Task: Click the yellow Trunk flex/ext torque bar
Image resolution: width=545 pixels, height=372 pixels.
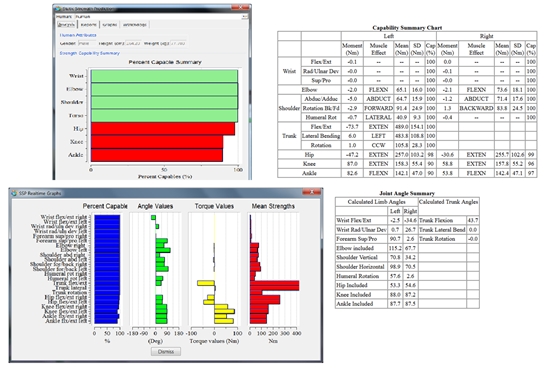Action: click(x=206, y=283)
